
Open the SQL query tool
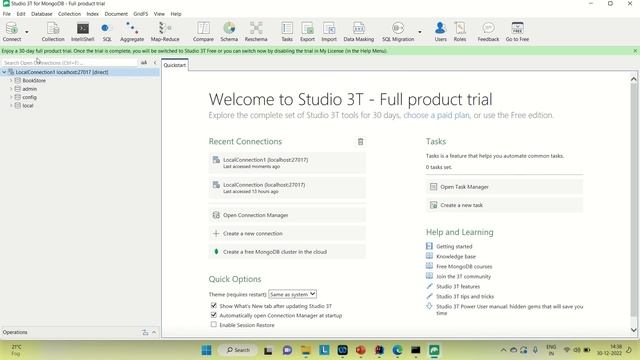pyautogui.click(x=107, y=31)
